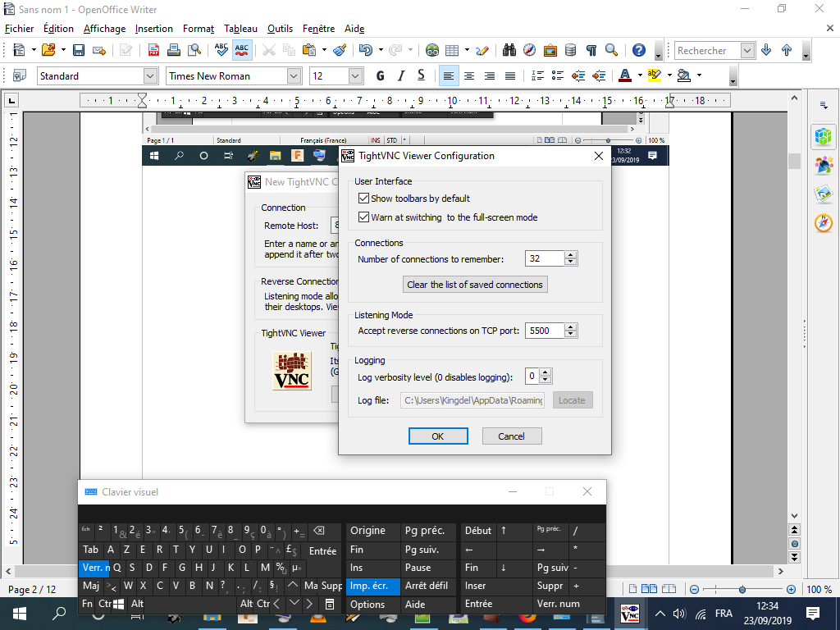
Task: Click the Print file icon
Action: coord(174,50)
